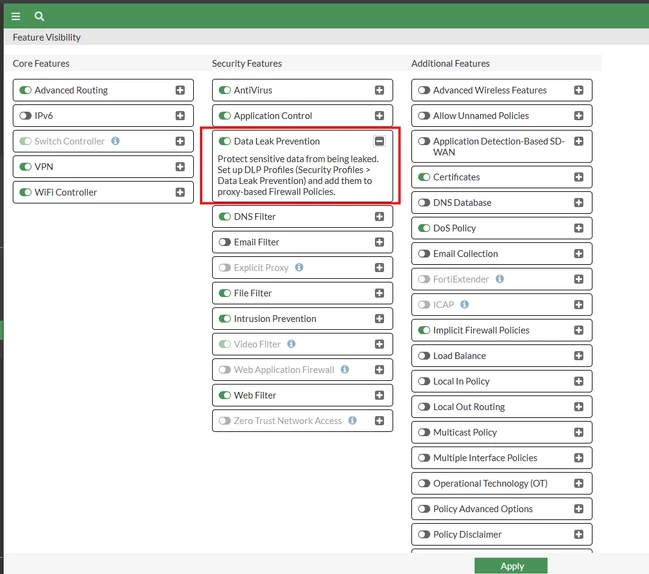Expand VPN feature description

pyautogui.click(x=180, y=167)
